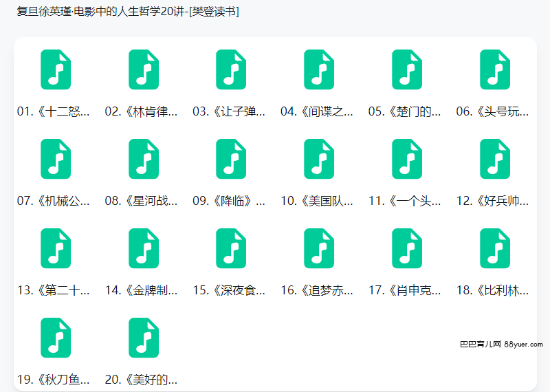Open the audio file icon for 17.《肖申克...
550x392 pixels.
coord(407,248)
